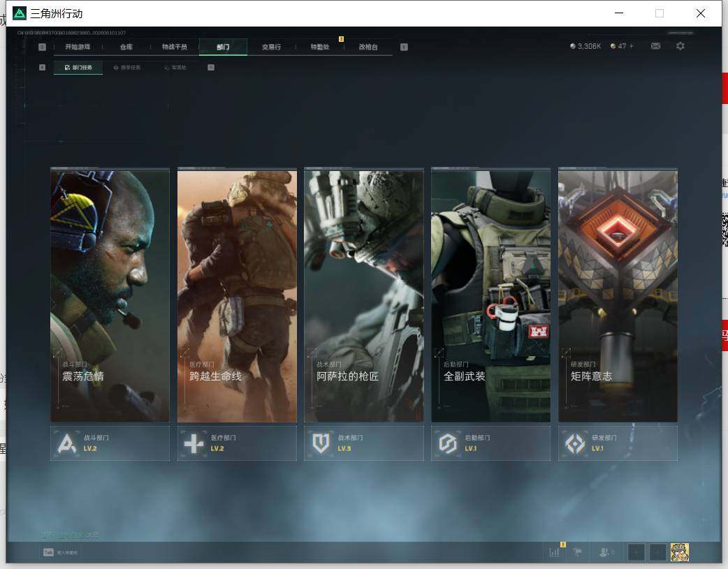The image size is (728, 569).
Task: Open the settings gear icon
Action: point(680,46)
